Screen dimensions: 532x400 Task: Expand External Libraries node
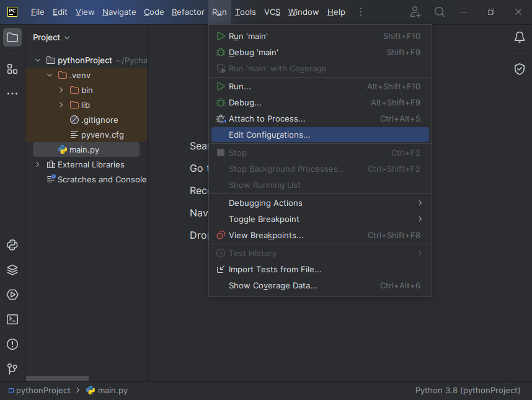38,164
